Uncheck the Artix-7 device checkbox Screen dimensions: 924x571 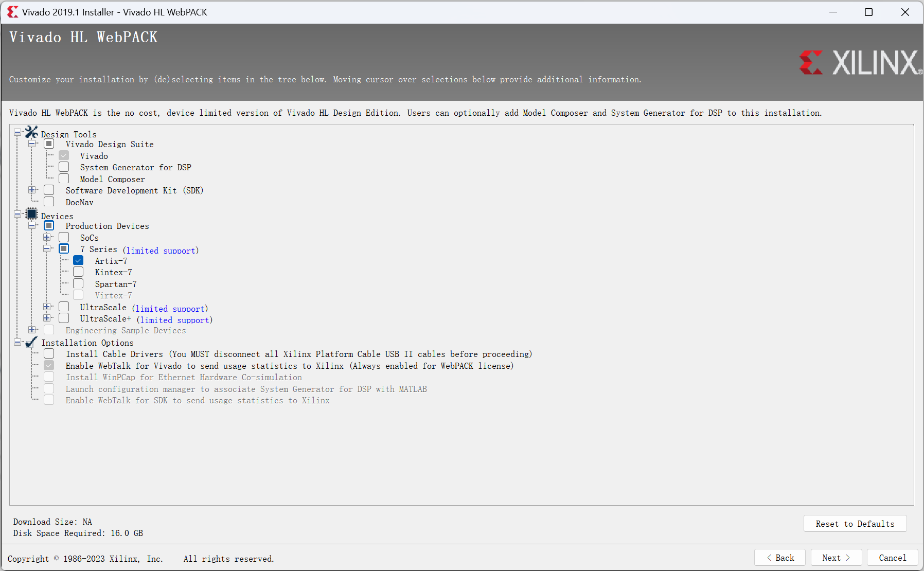[78, 260]
